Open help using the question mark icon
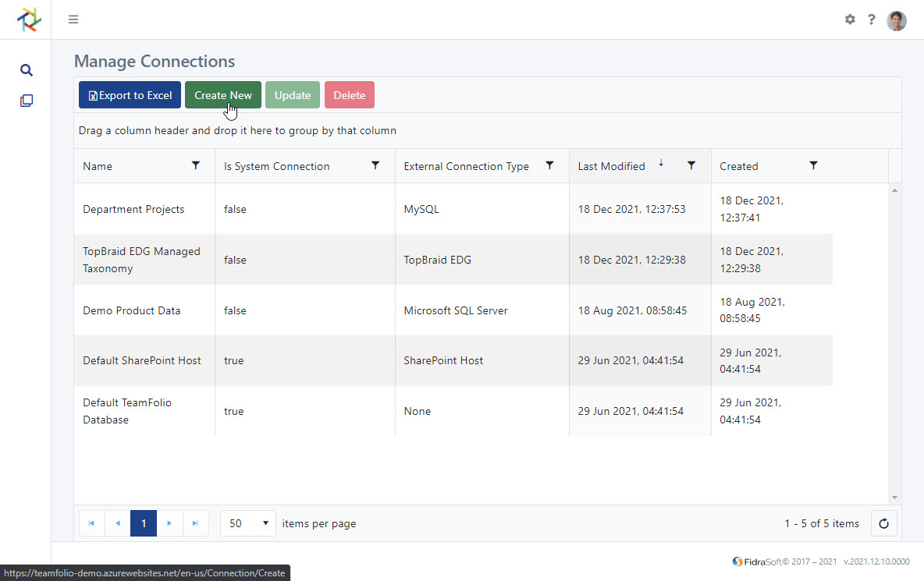The image size is (924, 581). tap(872, 19)
